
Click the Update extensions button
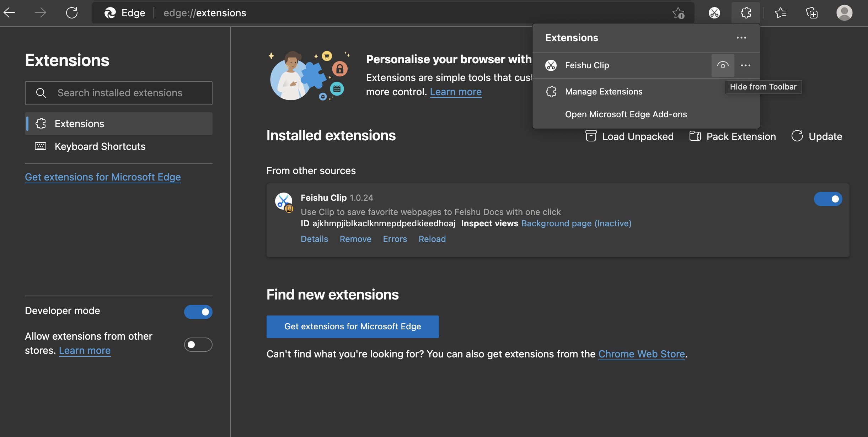point(817,136)
